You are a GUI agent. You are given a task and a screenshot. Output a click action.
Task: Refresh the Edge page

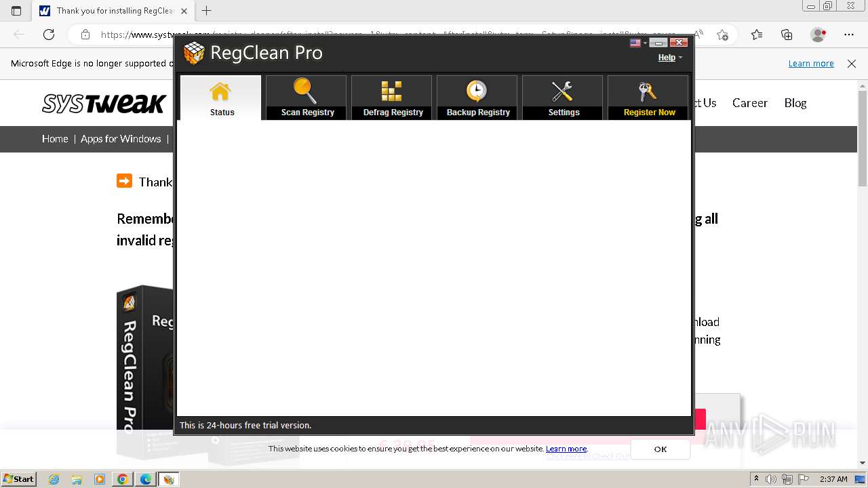49,35
